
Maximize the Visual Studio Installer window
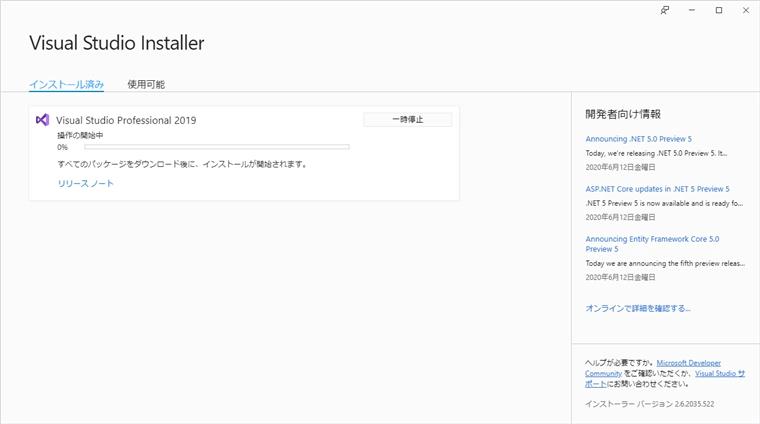tap(719, 10)
